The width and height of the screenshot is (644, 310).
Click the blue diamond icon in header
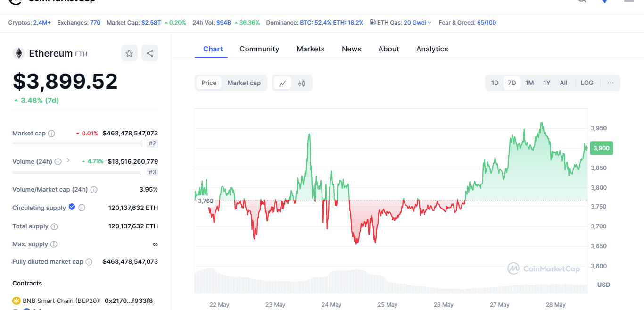click(x=604, y=1)
